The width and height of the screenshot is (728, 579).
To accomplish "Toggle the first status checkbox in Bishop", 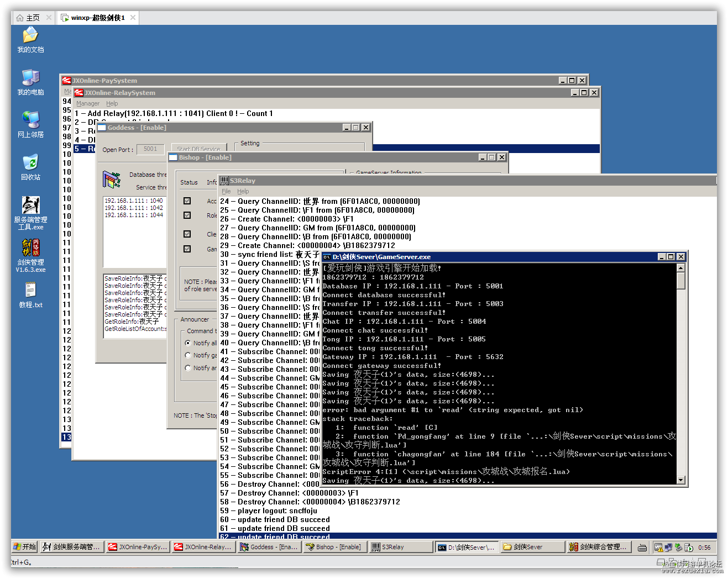I will point(187,201).
